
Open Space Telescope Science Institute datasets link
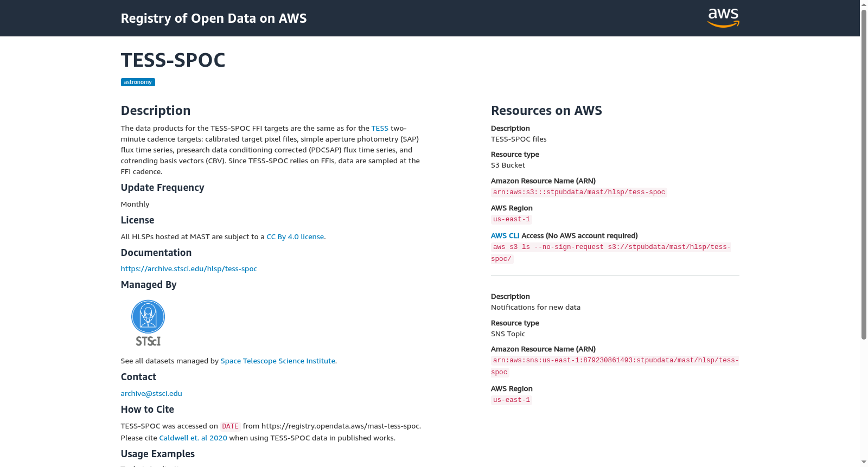pyautogui.click(x=278, y=361)
